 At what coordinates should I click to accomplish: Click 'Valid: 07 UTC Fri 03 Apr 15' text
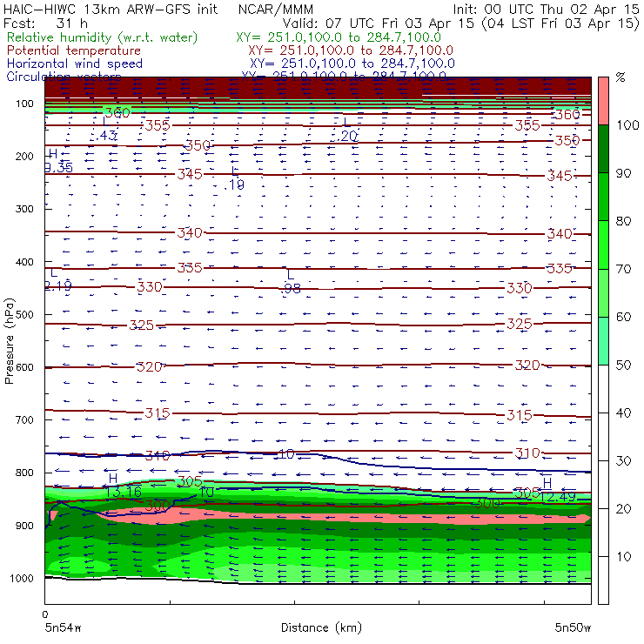[379, 23]
